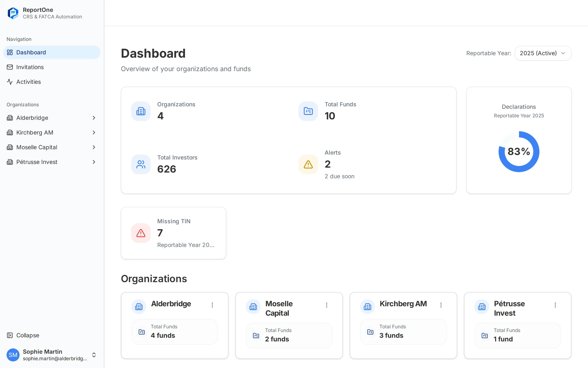Click the Kirchberg AM card building icon
The height and width of the screenshot is (368, 588).
(x=368, y=307)
